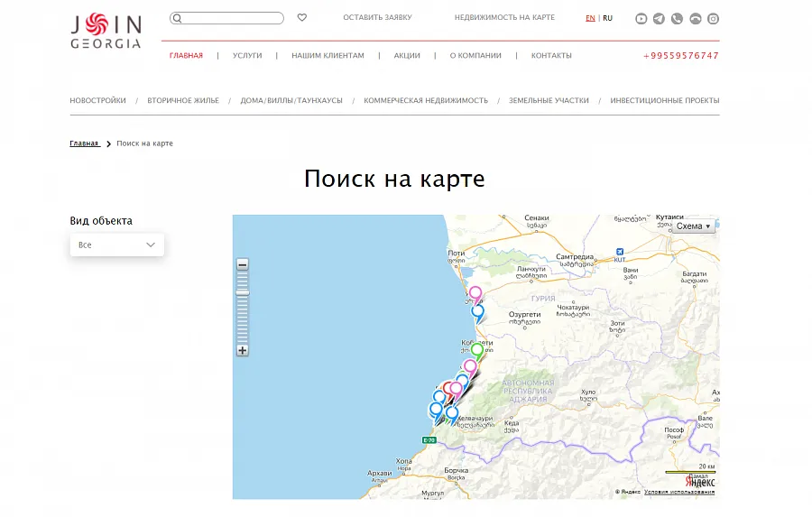Zoom out the map with the minus button
This screenshot has height=517, width=812.
click(x=243, y=264)
